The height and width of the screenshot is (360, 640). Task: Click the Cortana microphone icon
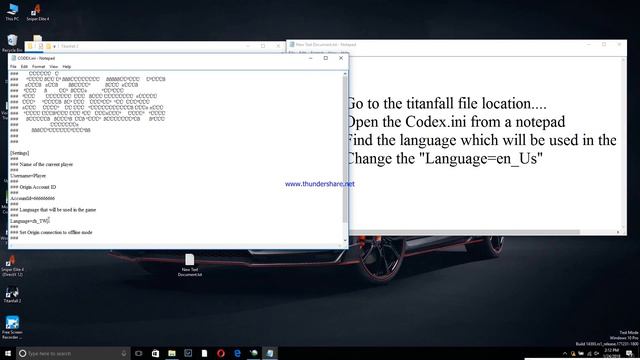124,353
